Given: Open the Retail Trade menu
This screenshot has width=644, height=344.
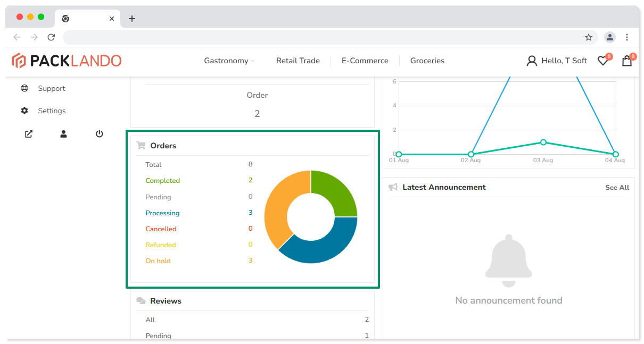Looking at the screenshot, I should pos(298,61).
